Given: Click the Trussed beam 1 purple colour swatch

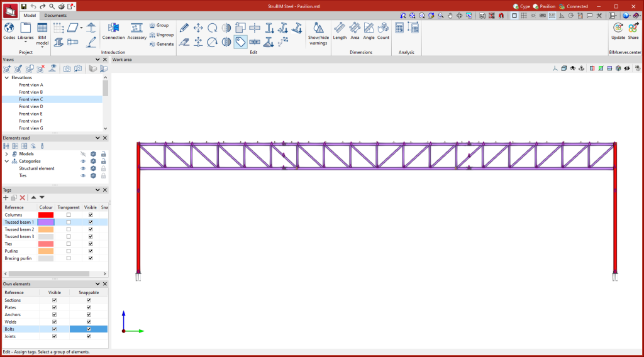Looking at the screenshot, I should tap(46, 222).
